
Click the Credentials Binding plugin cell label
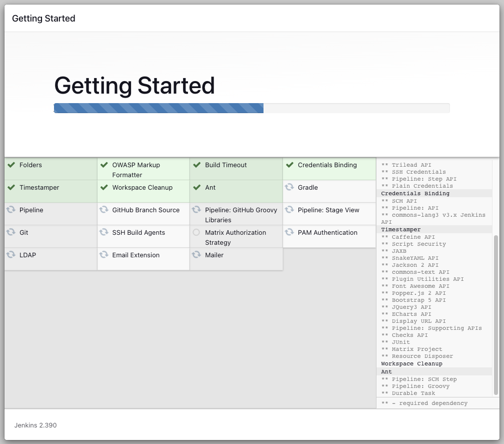pyautogui.click(x=327, y=165)
